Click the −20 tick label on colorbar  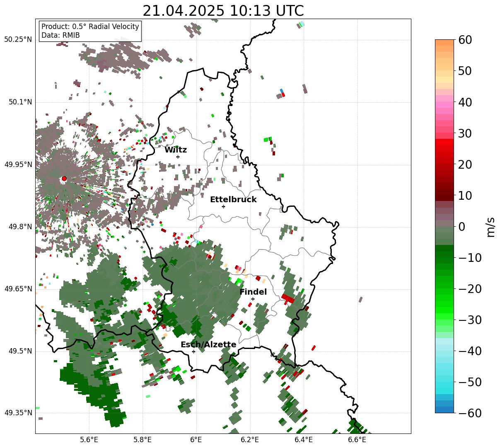pyautogui.click(x=470, y=289)
